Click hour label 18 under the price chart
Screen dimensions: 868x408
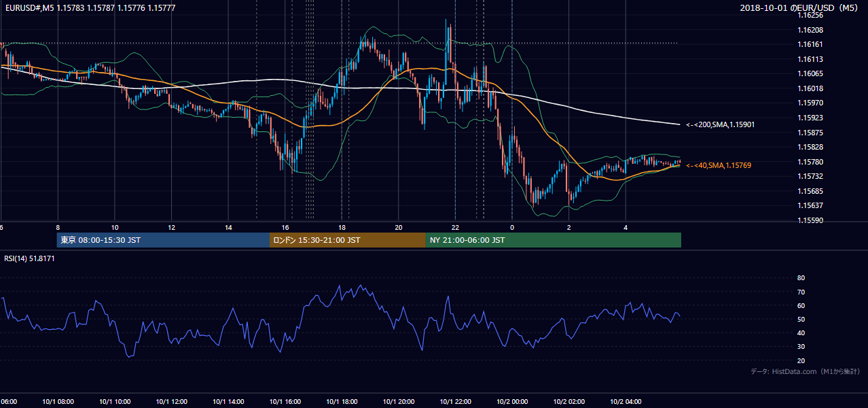tap(342, 227)
